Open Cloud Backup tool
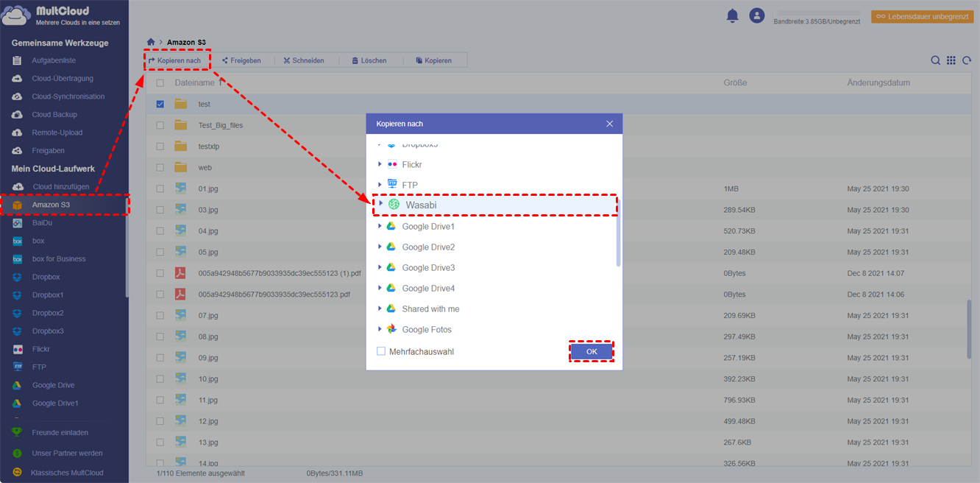Screen dimensions: 980x483 54,114
